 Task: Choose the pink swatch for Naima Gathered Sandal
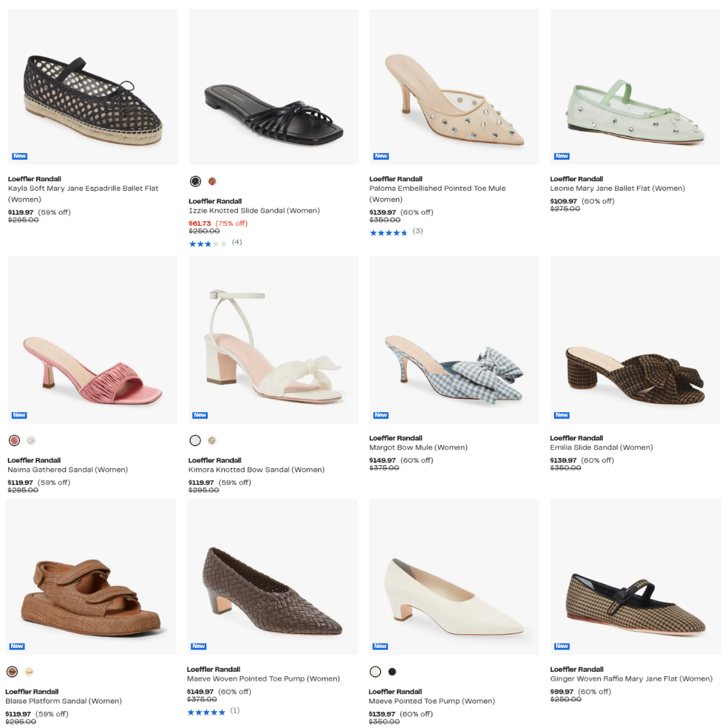tap(15, 440)
